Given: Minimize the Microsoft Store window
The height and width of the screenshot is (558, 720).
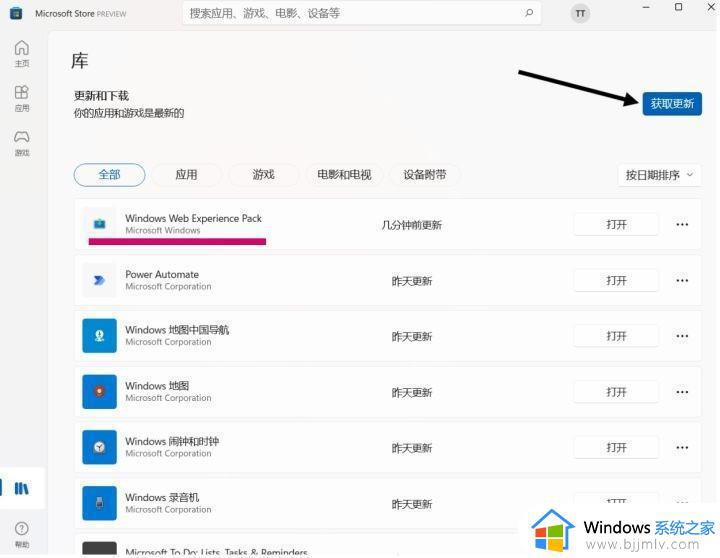Looking at the screenshot, I should [646, 7].
